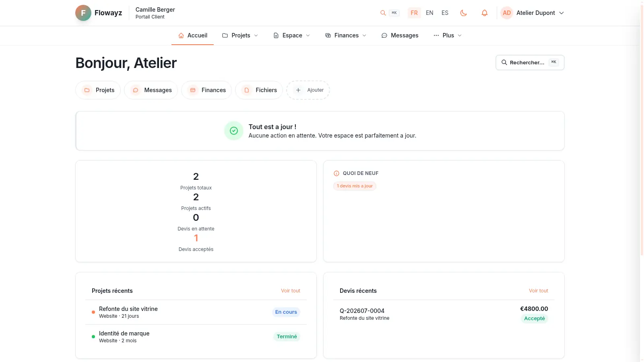644x362 pixels.
Task: Click the Projets actifs label
Action: [196, 208]
